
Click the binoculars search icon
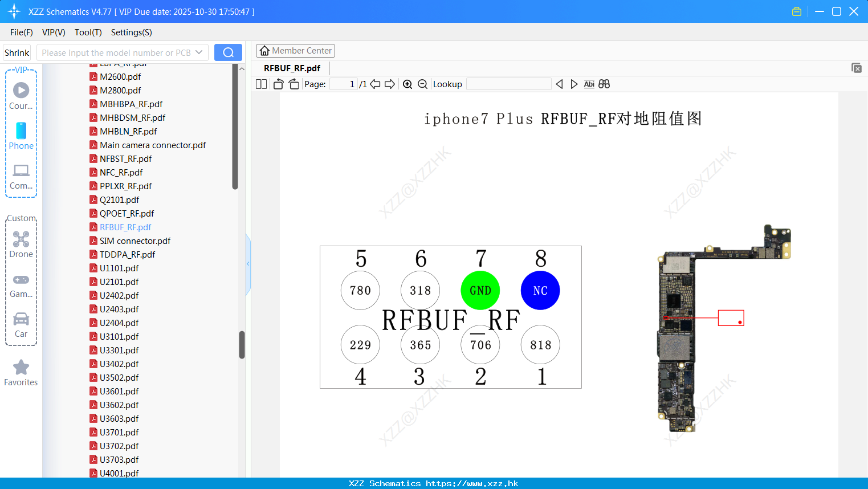coord(604,84)
